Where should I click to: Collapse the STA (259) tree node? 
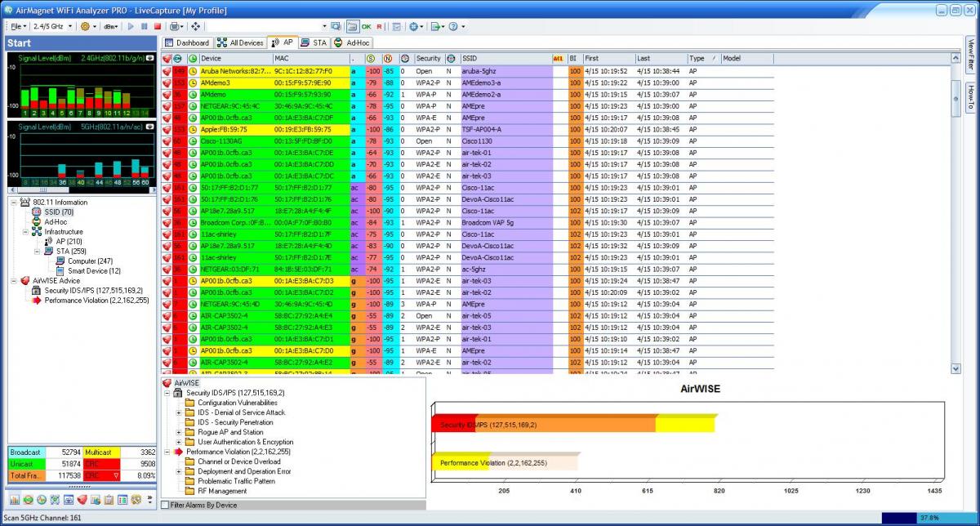click(x=38, y=252)
